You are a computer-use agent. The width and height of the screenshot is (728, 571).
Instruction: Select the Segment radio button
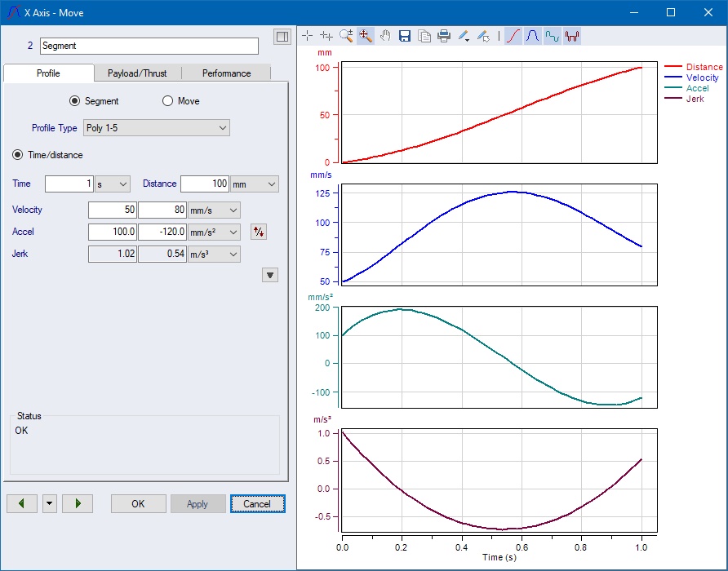click(75, 101)
